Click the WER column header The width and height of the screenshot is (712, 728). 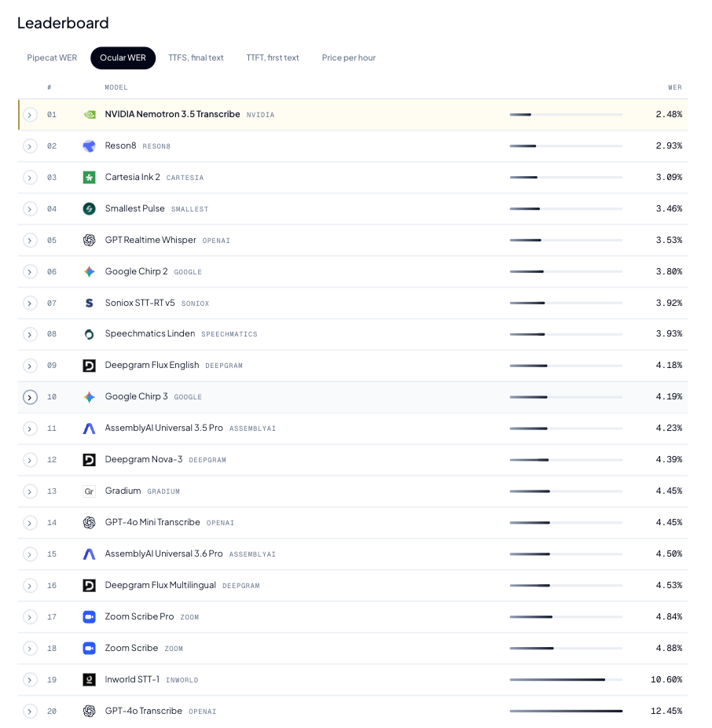point(675,87)
